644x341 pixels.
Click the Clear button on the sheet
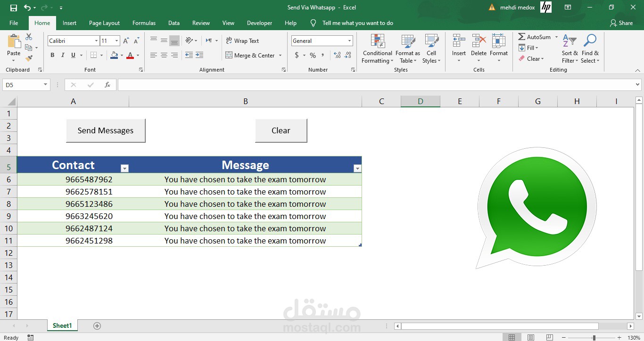(x=281, y=130)
